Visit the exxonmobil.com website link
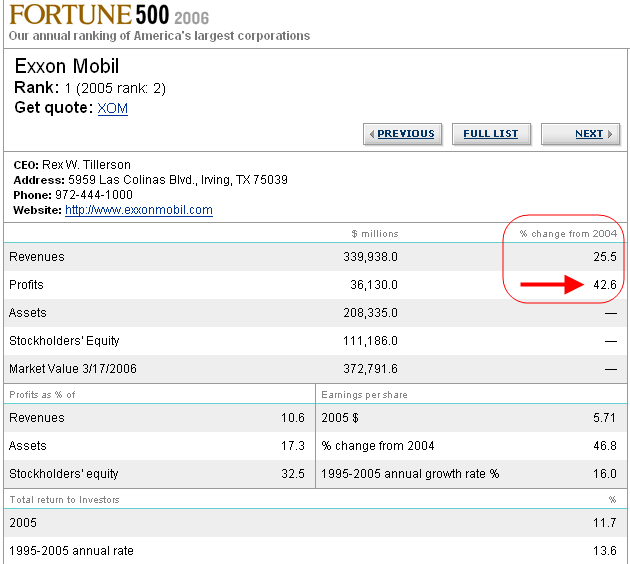This screenshot has height=564, width=630. [139, 210]
